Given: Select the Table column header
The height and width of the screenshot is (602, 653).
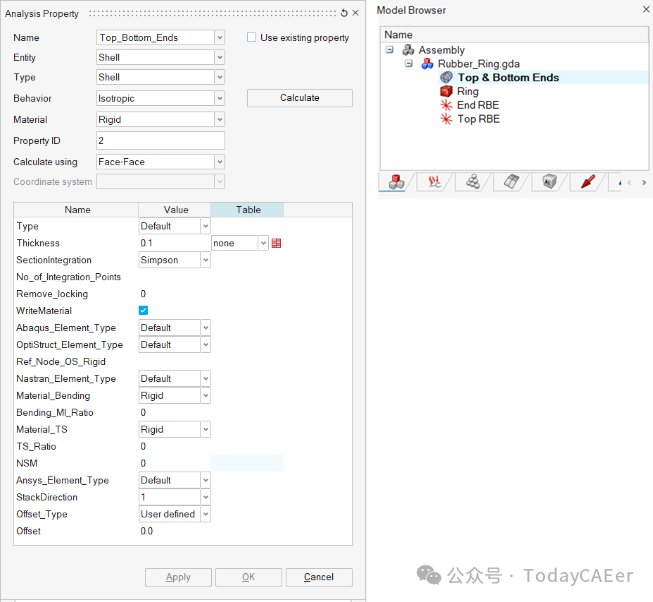Looking at the screenshot, I should 247,210.
